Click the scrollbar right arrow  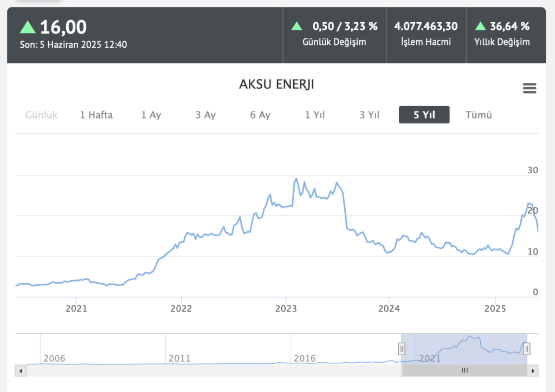533,371
